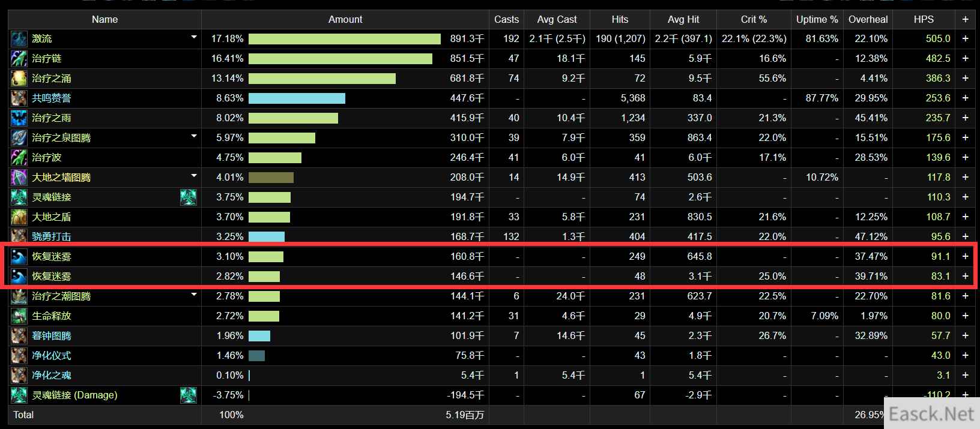Click the 净化仪式 spell icon
The height and width of the screenshot is (429, 980).
(19, 356)
